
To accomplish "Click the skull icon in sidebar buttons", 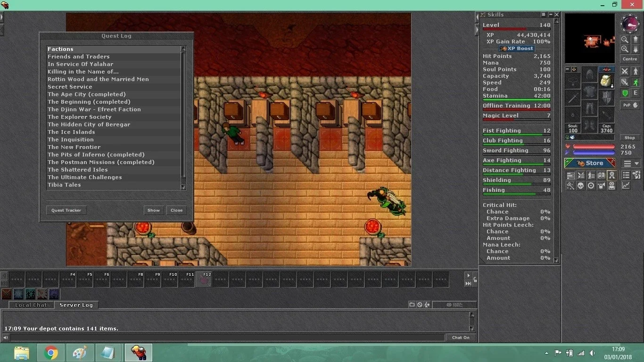I will (581, 186).
